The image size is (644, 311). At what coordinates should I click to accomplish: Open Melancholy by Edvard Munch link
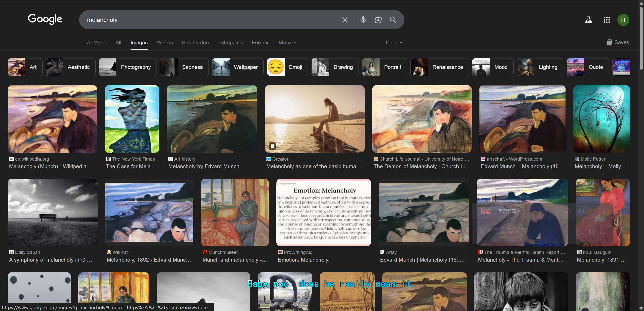pos(204,166)
